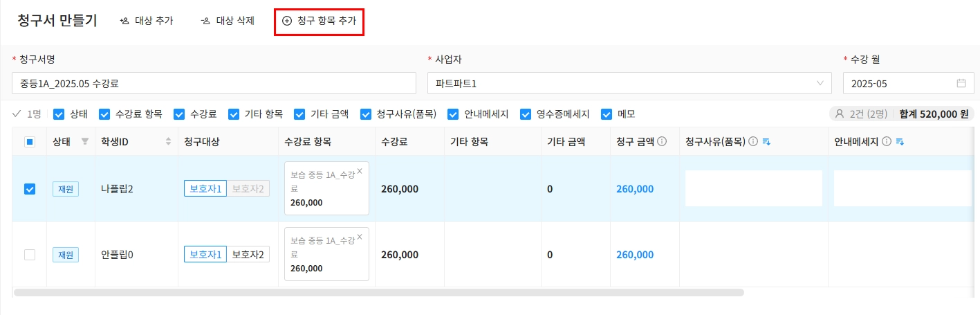
Task: Open the 사업자 dropdown
Action: click(629, 84)
